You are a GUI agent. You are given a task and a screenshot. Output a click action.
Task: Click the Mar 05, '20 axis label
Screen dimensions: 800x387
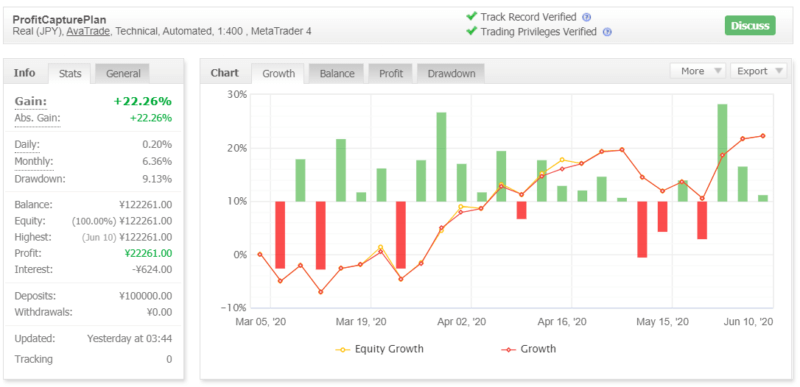click(x=260, y=322)
